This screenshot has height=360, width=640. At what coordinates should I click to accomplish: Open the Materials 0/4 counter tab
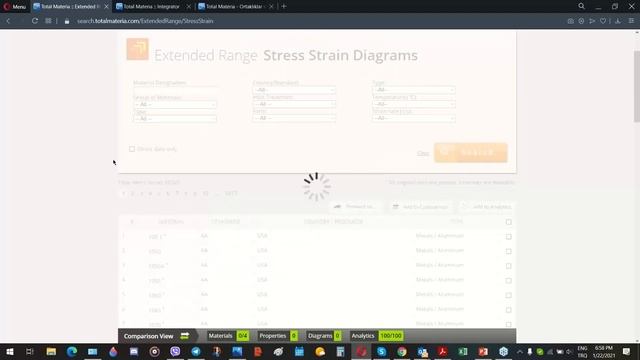coord(228,336)
